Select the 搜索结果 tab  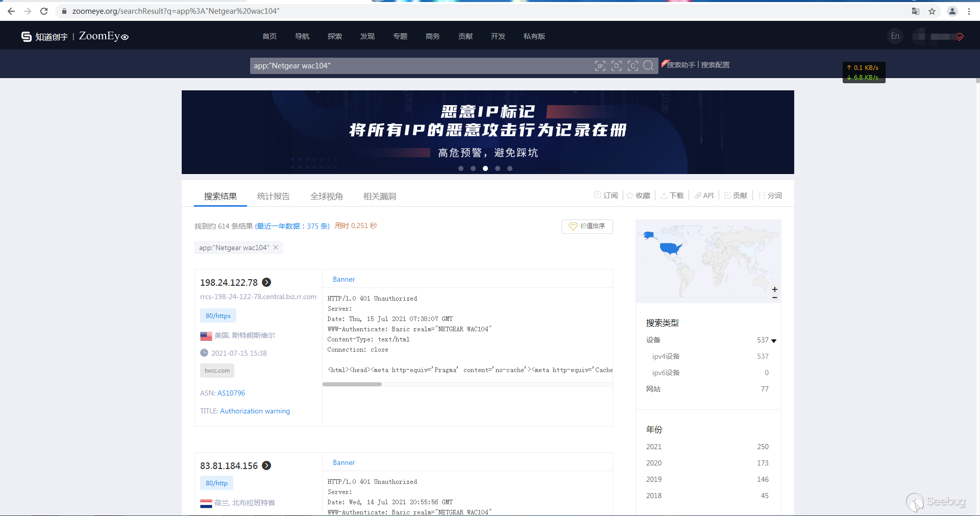coord(220,196)
